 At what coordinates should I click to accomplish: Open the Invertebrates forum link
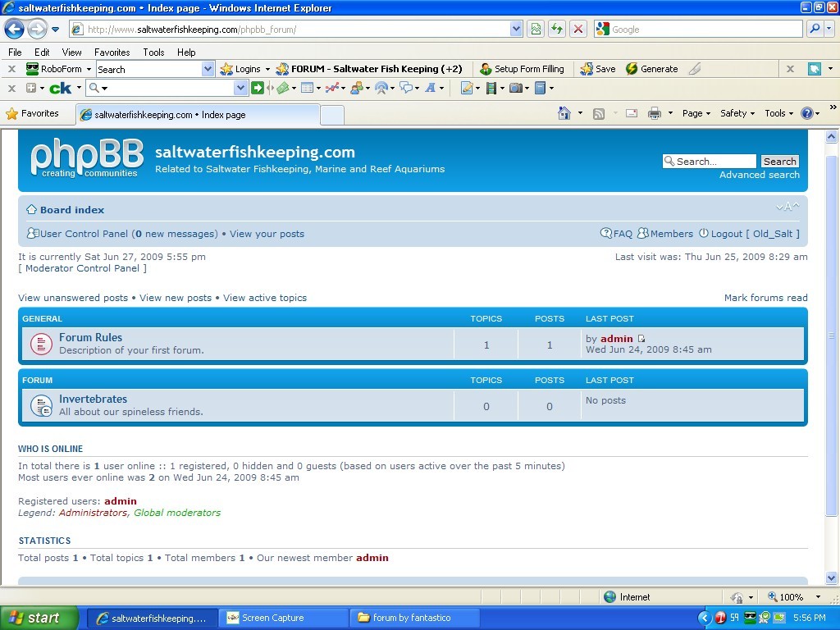[93, 399]
